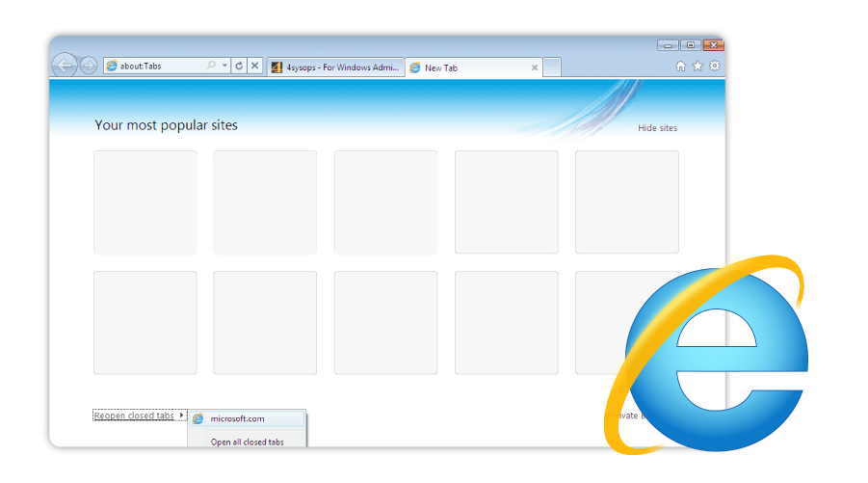Viewport: 868px width, 483px height.
Task: Refresh the page with the reload icon
Action: click(x=239, y=66)
